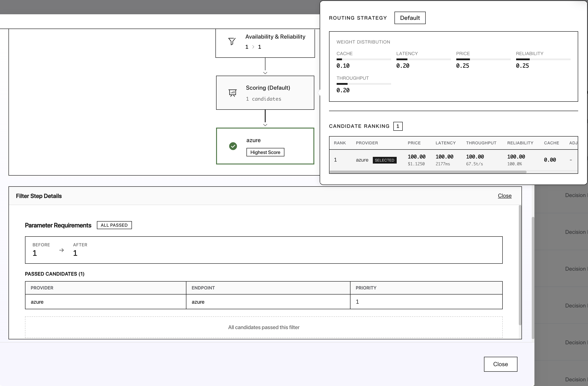
Task: Click chevron between 1 and 1 counts
Action: coord(253,47)
